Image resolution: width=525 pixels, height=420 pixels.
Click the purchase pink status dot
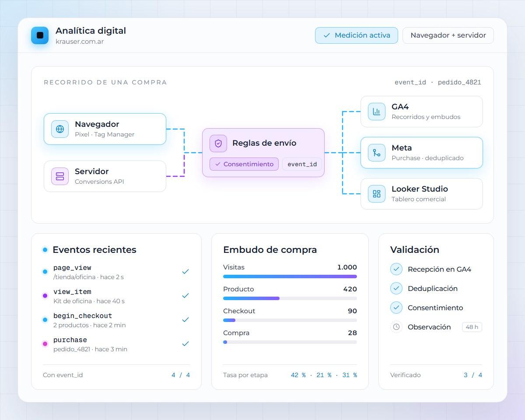pos(45,344)
